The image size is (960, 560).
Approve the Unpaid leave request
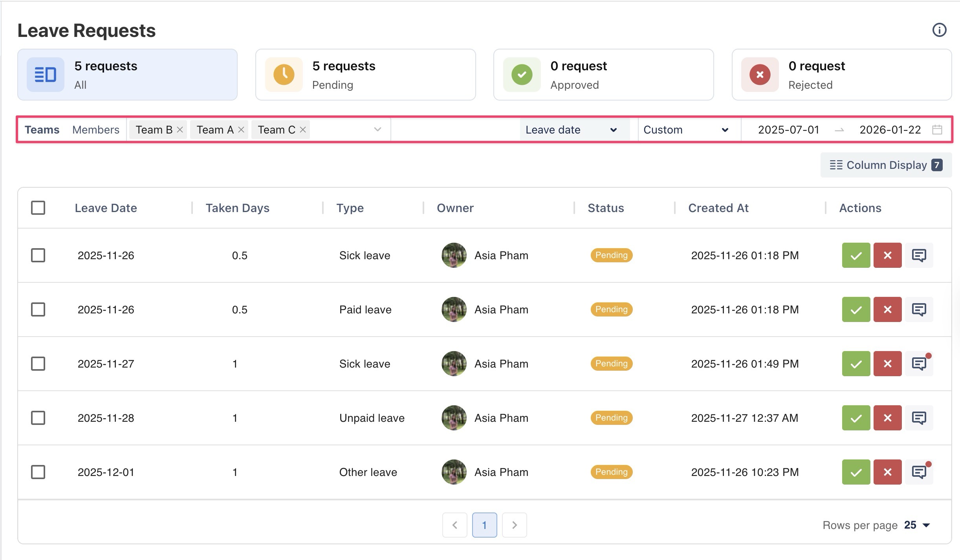tap(856, 418)
